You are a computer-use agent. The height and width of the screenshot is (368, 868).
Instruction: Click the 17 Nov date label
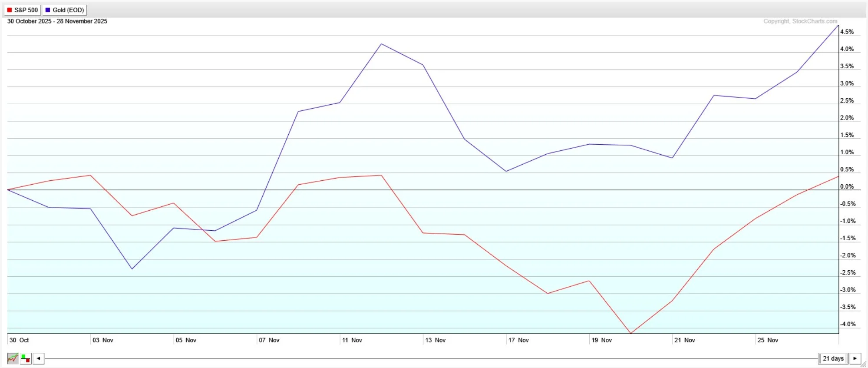pos(518,340)
